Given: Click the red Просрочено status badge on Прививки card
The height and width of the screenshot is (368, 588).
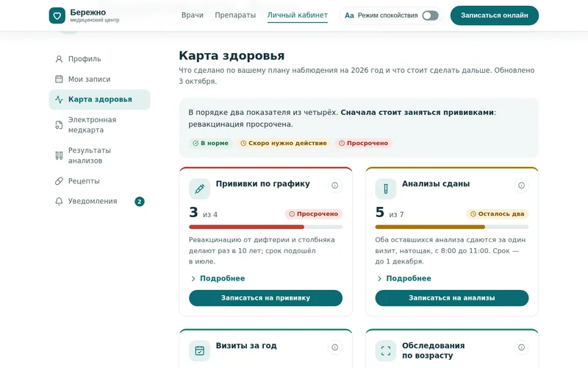Looking at the screenshot, I should (x=314, y=214).
